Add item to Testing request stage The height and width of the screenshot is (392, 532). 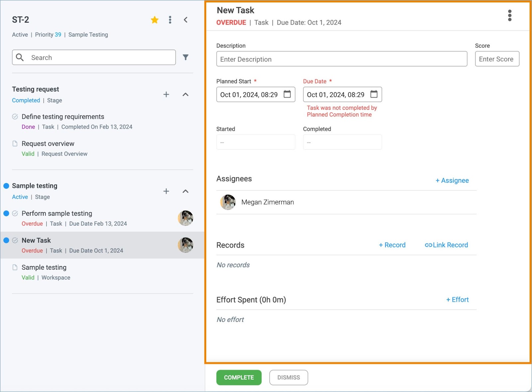click(166, 94)
